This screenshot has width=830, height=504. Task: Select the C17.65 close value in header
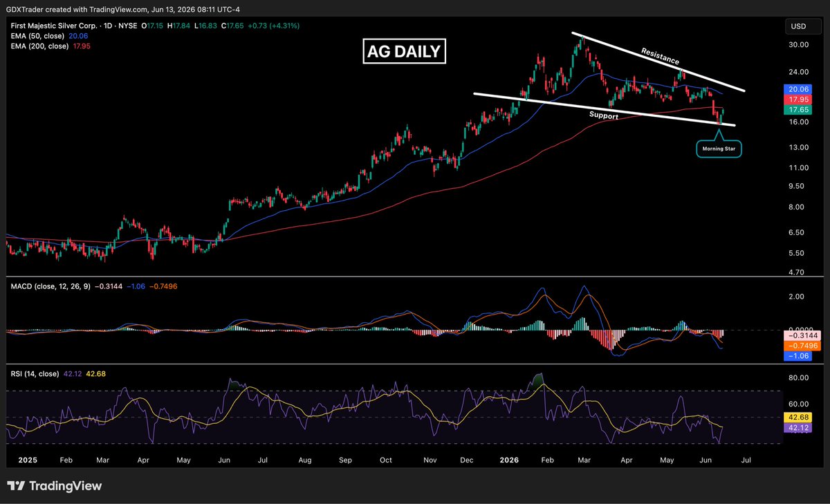pyautogui.click(x=232, y=27)
